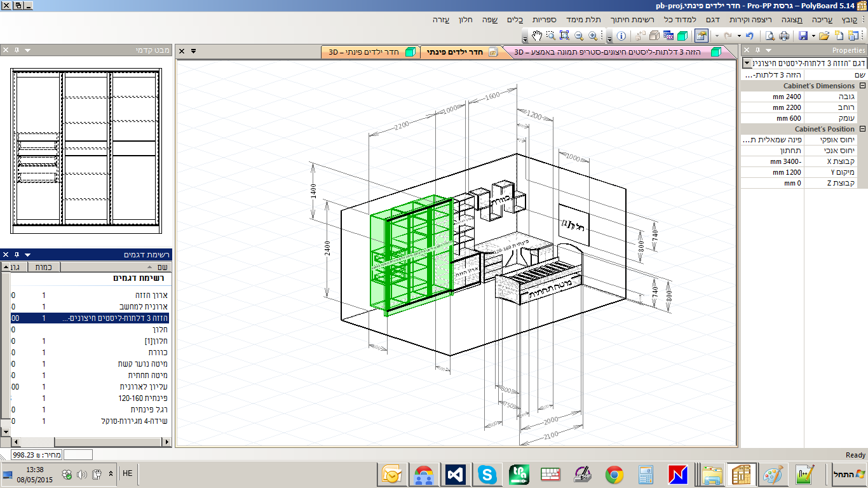The width and height of the screenshot is (868, 488).
Task: Open Visual Studio from the taskbar
Action: (456, 475)
